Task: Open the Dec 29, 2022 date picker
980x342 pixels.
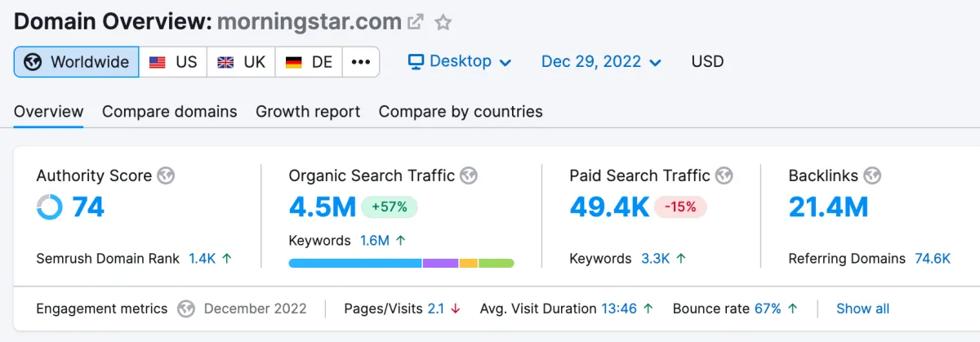Action: (601, 62)
